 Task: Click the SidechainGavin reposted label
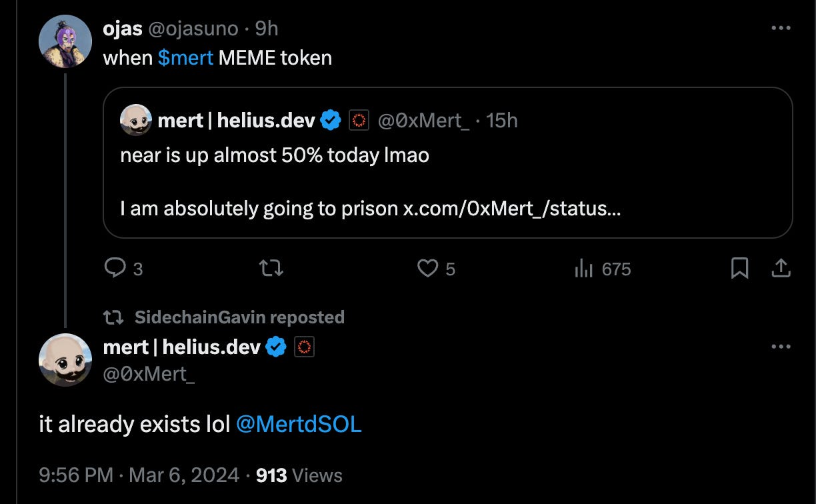pos(239,317)
